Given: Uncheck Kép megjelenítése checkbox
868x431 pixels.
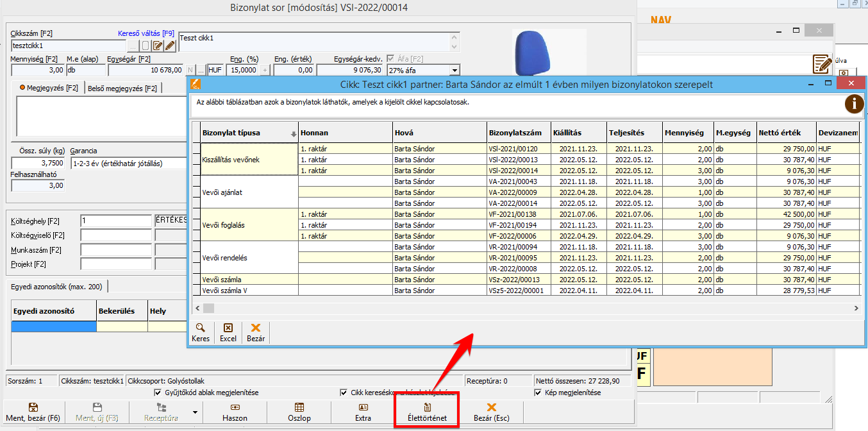Looking at the screenshot, I should tap(538, 393).
